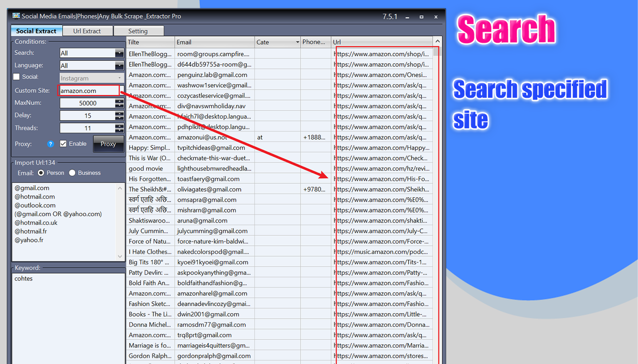The height and width of the screenshot is (364, 638).
Task: Click the Proxy button
Action: [x=108, y=143]
